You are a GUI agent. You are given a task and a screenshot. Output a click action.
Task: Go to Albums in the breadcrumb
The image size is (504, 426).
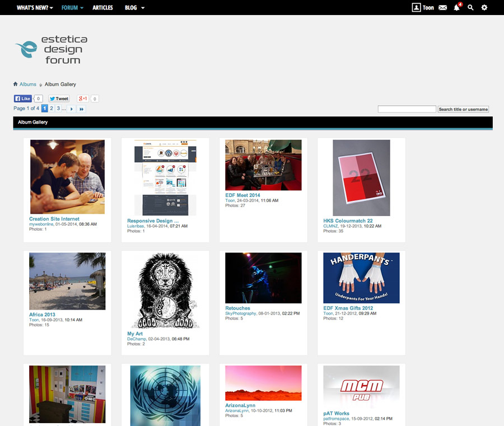28,84
